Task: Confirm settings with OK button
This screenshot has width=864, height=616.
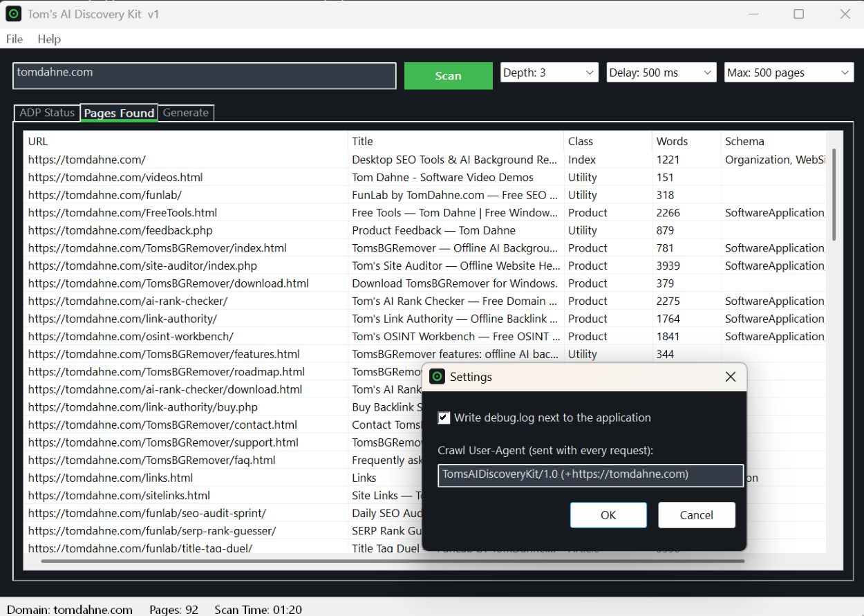Action: pyautogui.click(x=608, y=515)
